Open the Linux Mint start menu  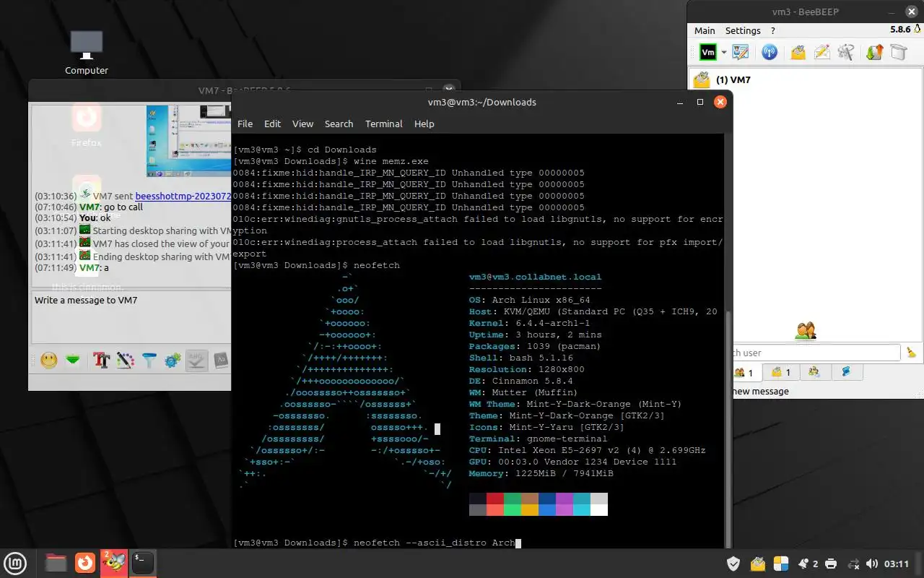[x=16, y=562]
